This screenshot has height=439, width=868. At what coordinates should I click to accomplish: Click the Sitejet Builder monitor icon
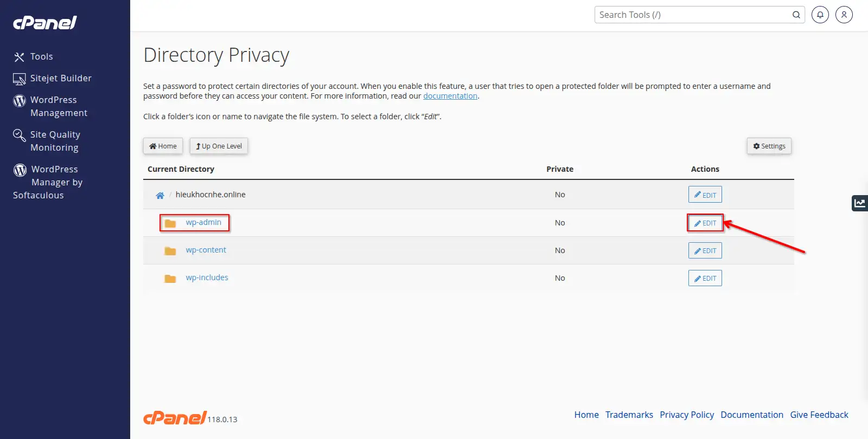19,79
